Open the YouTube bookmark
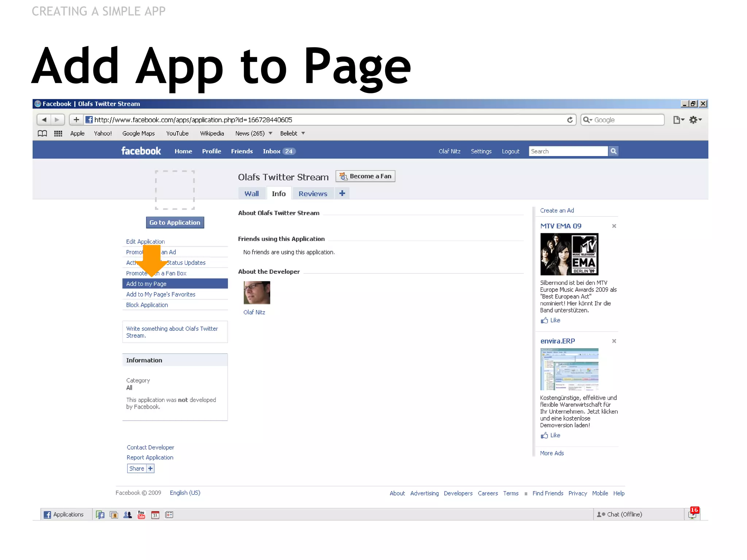Image resolution: width=747 pixels, height=560 pixels. 177,133
